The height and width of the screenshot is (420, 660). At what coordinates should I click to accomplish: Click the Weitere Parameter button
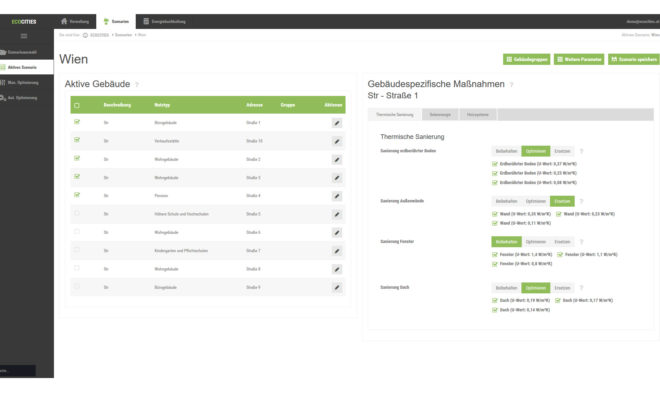579,59
